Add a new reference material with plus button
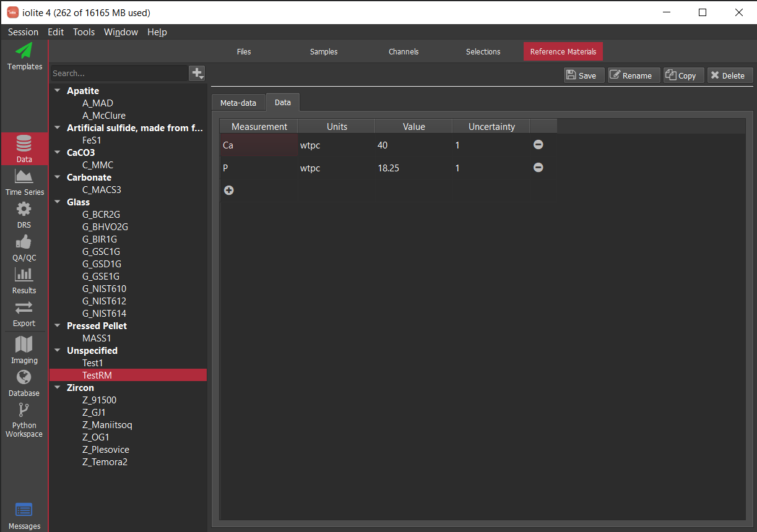The height and width of the screenshot is (532, 757). point(197,73)
